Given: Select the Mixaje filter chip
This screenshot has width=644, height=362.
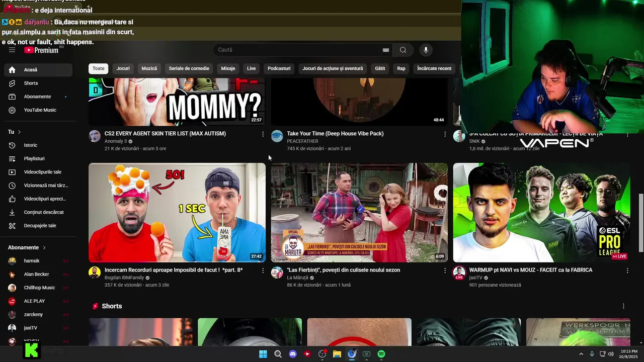Looking at the screenshot, I should coord(228,68).
